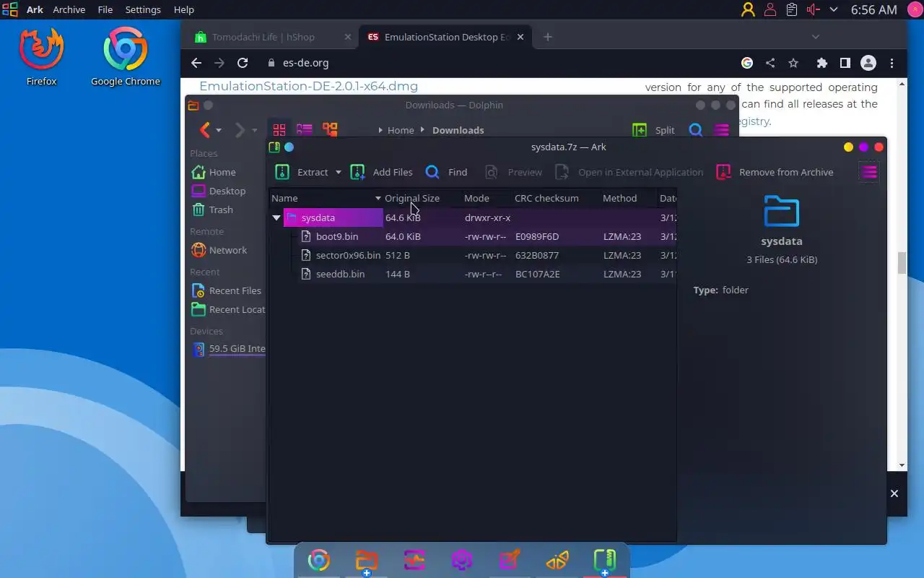Open clipboard icon in system tray
Viewport: 924px width, 578px height.
(x=792, y=9)
